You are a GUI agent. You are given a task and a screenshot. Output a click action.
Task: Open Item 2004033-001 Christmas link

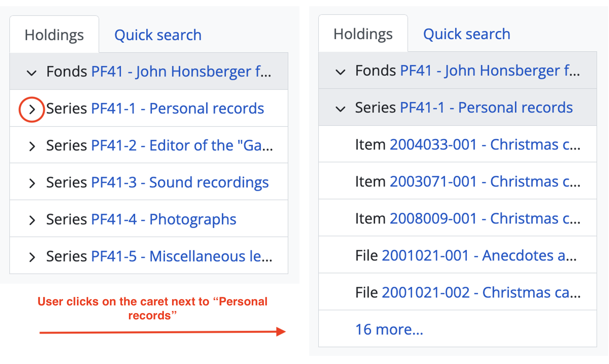click(485, 144)
